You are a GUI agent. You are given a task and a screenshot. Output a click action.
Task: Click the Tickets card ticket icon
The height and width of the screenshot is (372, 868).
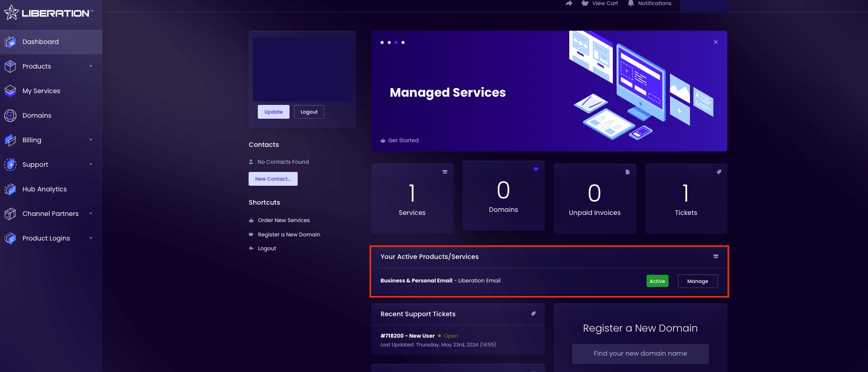tap(719, 172)
